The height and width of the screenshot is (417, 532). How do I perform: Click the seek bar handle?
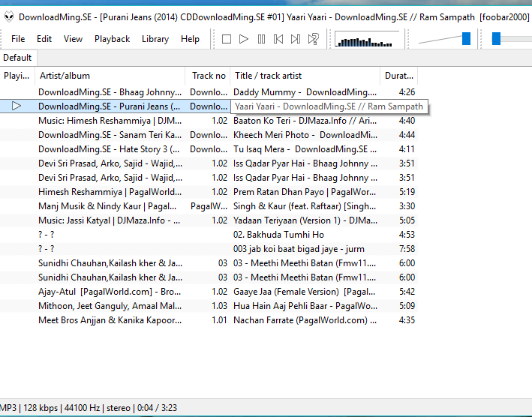coord(496,39)
